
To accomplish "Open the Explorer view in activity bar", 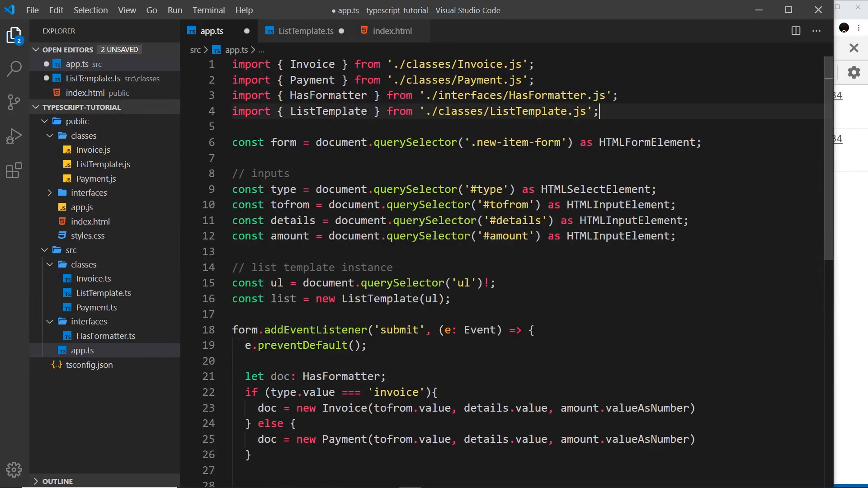I will (14, 35).
